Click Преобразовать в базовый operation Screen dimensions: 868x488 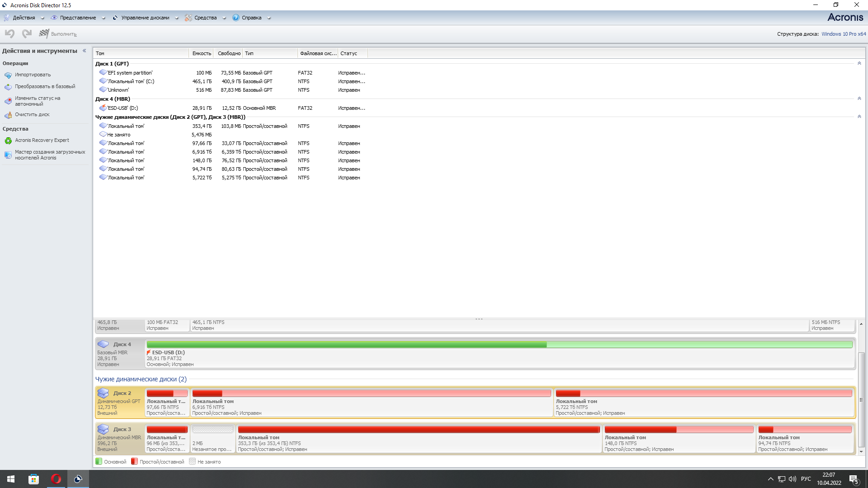(45, 87)
